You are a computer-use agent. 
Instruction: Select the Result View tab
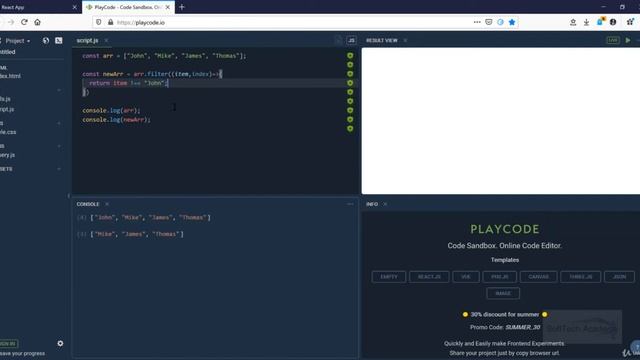coord(382,40)
